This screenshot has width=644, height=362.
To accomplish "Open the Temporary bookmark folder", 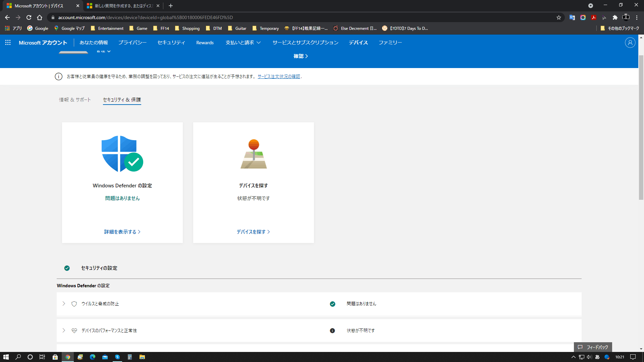I will pyautogui.click(x=266, y=28).
